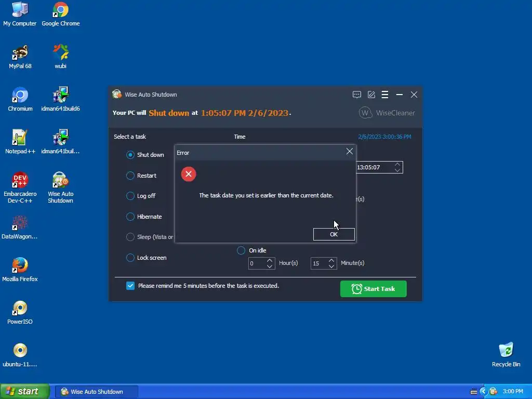
Task: Close the Wise Auto Shutdown window
Action: pyautogui.click(x=414, y=95)
